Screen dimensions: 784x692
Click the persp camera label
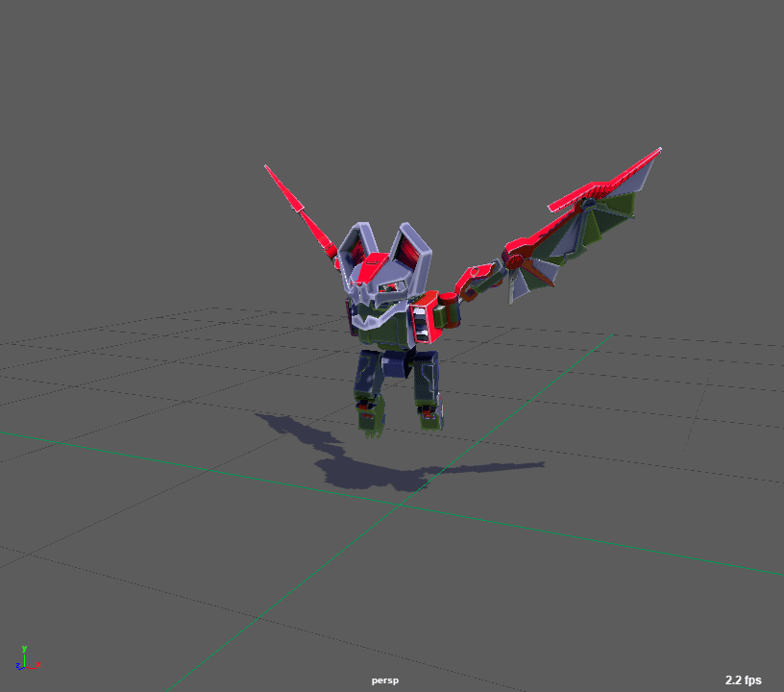tap(385, 680)
